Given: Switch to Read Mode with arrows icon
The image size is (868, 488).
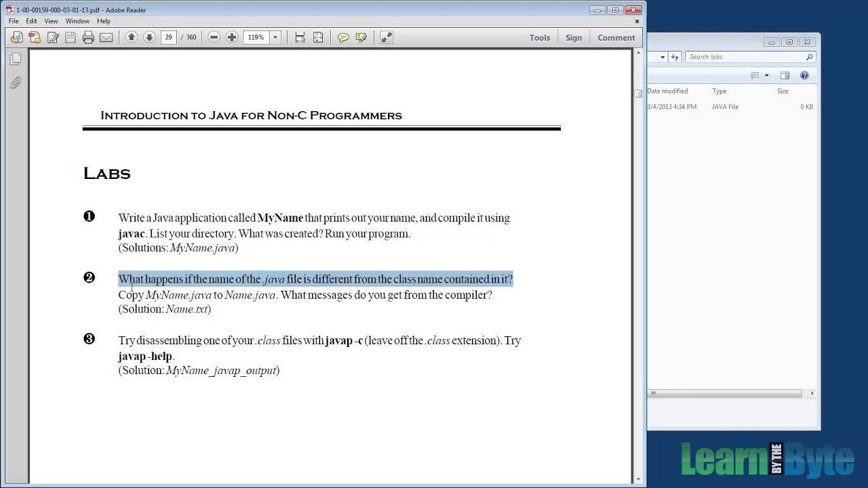Looking at the screenshot, I should 387,37.
